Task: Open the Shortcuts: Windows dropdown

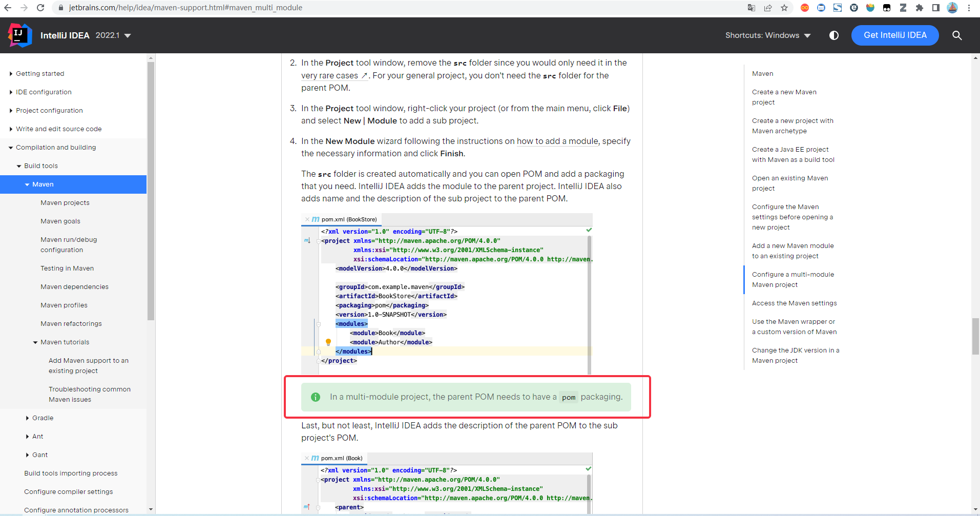Action: [x=768, y=35]
